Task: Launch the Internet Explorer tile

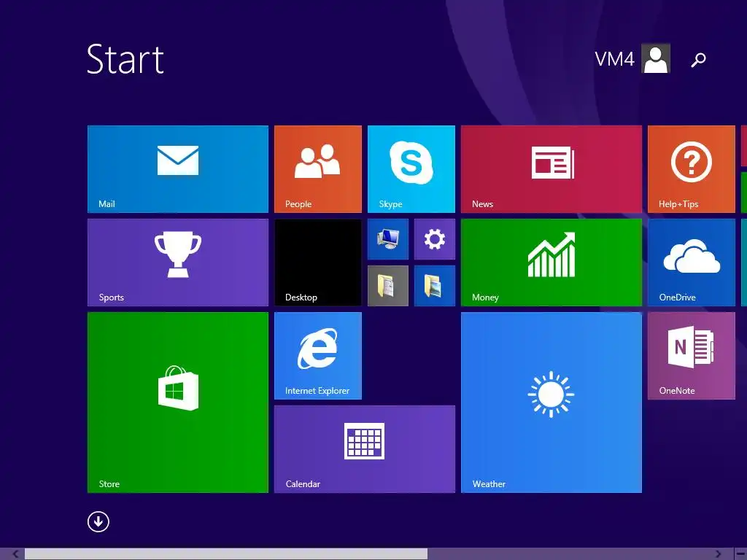Action: (318, 356)
